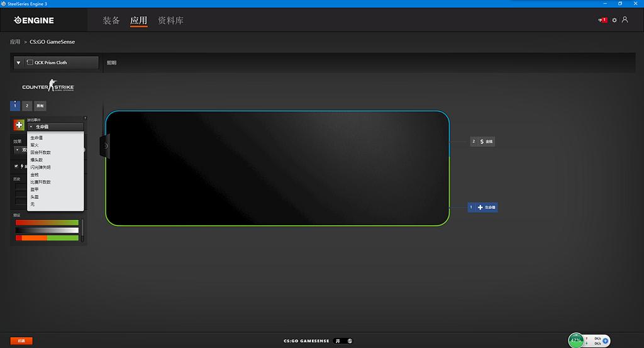Click the mousepad preview image
The image size is (644, 348).
[x=277, y=168]
